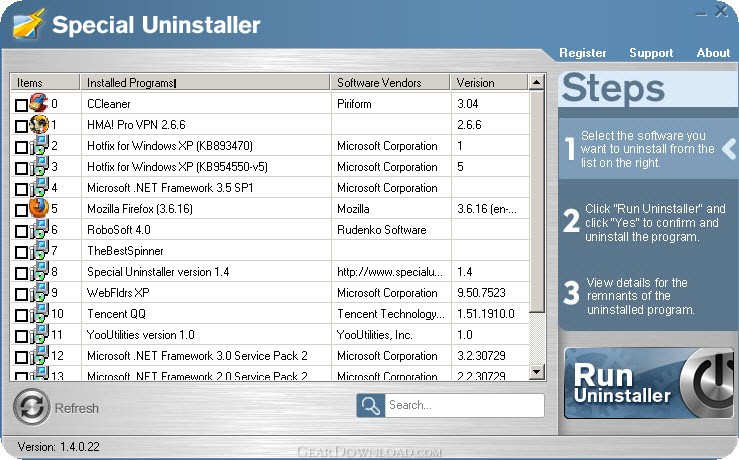This screenshot has width=739, height=460.
Task: Click into the Search field
Action: pyautogui.click(x=464, y=405)
